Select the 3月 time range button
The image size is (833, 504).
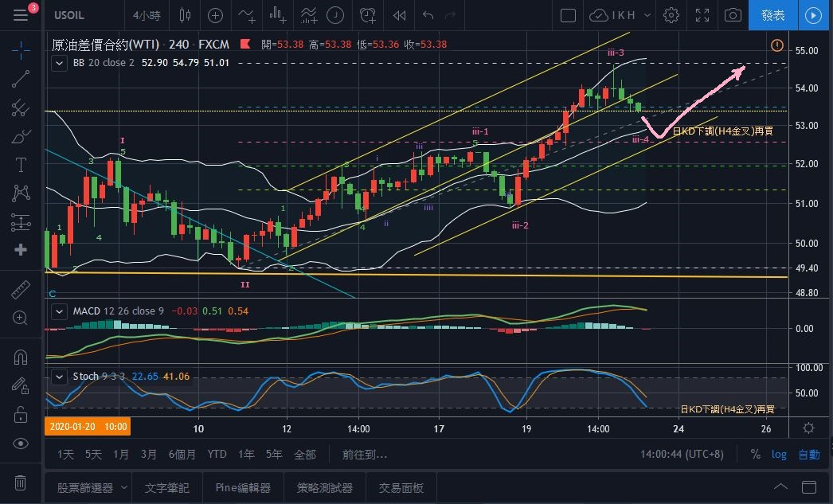point(148,455)
